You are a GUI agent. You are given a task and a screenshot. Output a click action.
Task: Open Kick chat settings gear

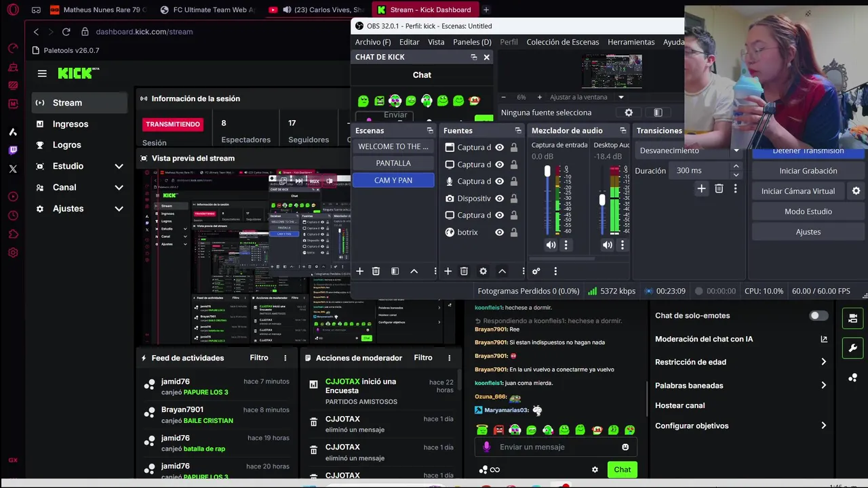click(x=595, y=470)
